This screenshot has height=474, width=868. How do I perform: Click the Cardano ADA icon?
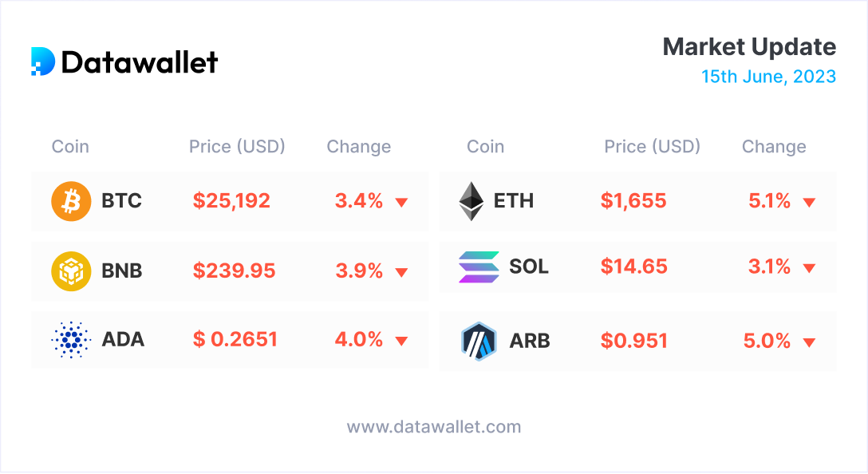point(71,340)
